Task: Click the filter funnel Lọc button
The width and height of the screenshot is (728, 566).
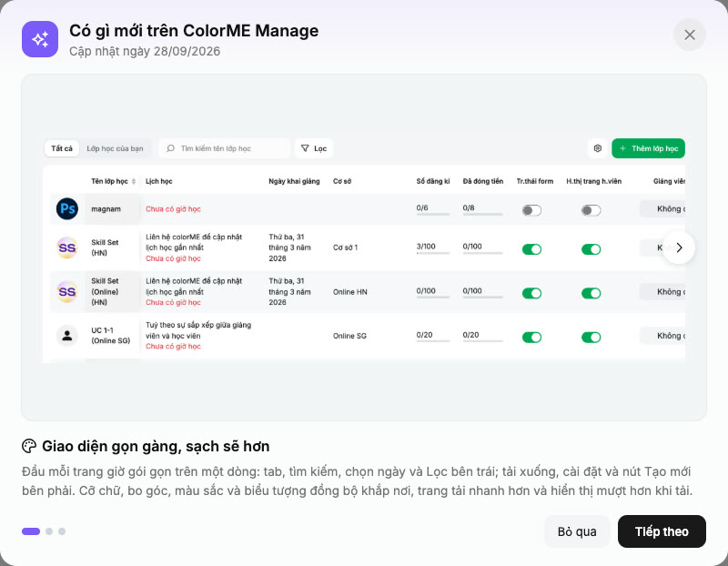Action: click(314, 148)
